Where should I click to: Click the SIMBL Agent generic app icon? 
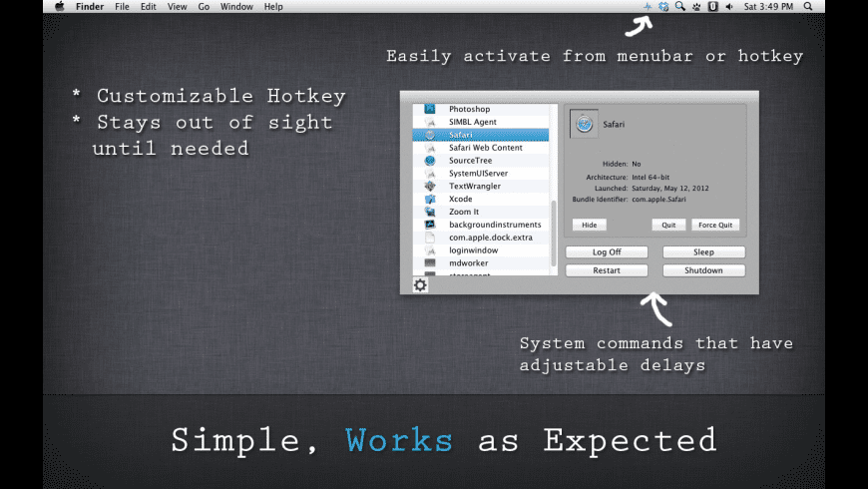(x=430, y=122)
